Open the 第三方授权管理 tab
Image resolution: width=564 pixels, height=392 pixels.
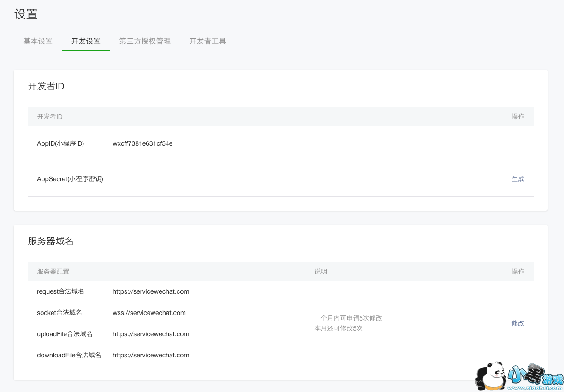point(145,41)
